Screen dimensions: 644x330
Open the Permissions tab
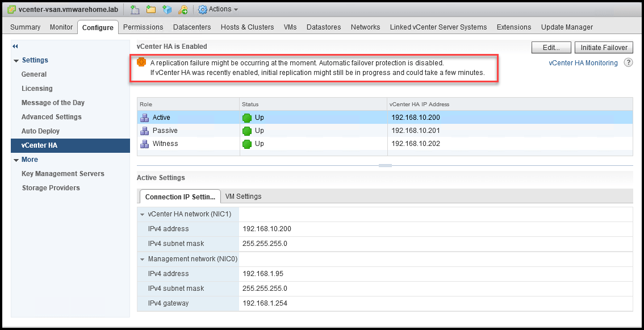pos(143,27)
